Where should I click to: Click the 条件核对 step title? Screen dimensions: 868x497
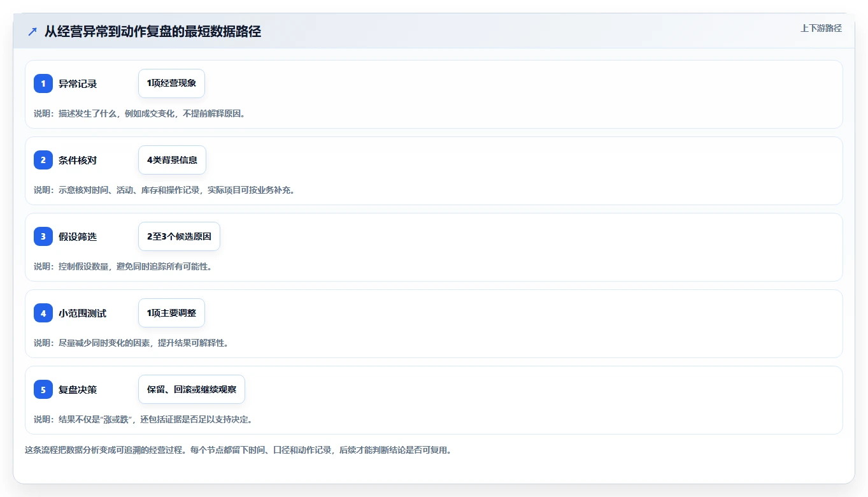(78, 160)
